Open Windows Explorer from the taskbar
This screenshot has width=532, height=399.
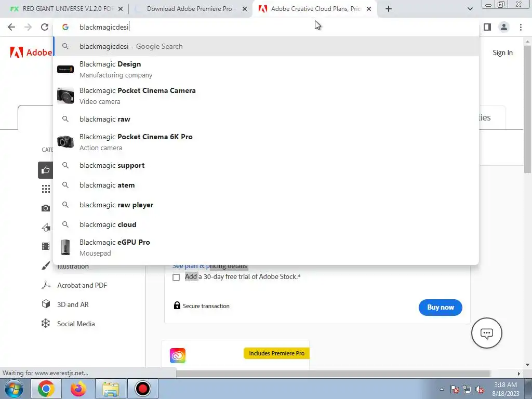pos(111,389)
